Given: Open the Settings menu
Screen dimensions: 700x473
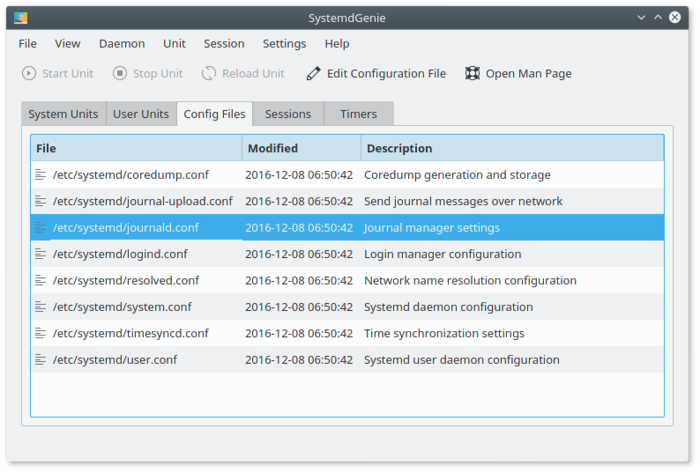Looking at the screenshot, I should pyautogui.click(x=284, y=44).
